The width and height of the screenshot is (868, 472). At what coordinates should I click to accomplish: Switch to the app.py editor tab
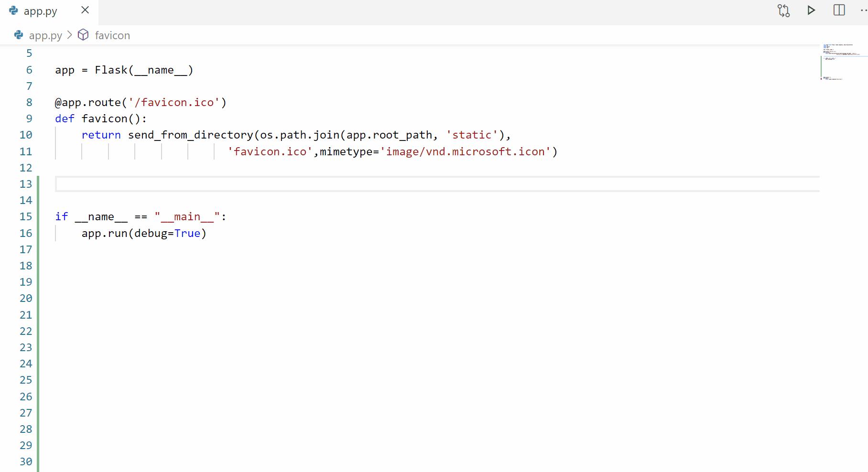(41, 10)
